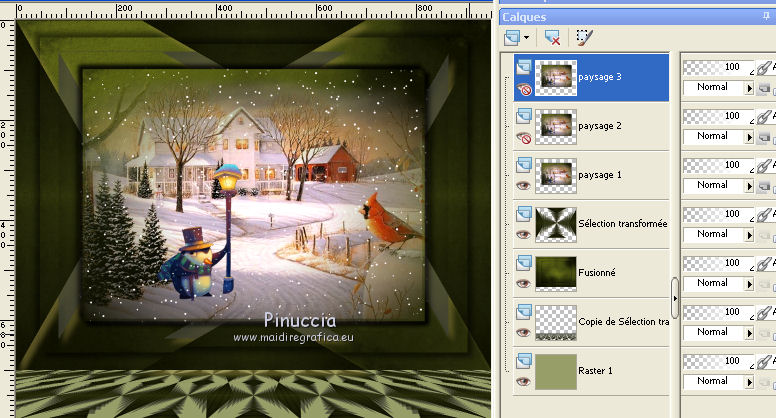The image size is (776, 418).
Task: Select the Sélection transformée layer thumbnail
Action: pyautogui.click(x=556, y=225)
